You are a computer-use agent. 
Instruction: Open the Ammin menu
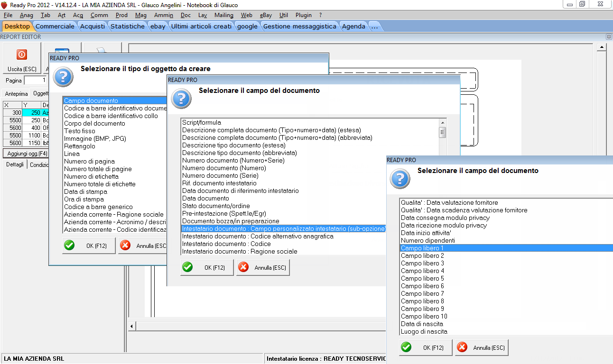164,15
